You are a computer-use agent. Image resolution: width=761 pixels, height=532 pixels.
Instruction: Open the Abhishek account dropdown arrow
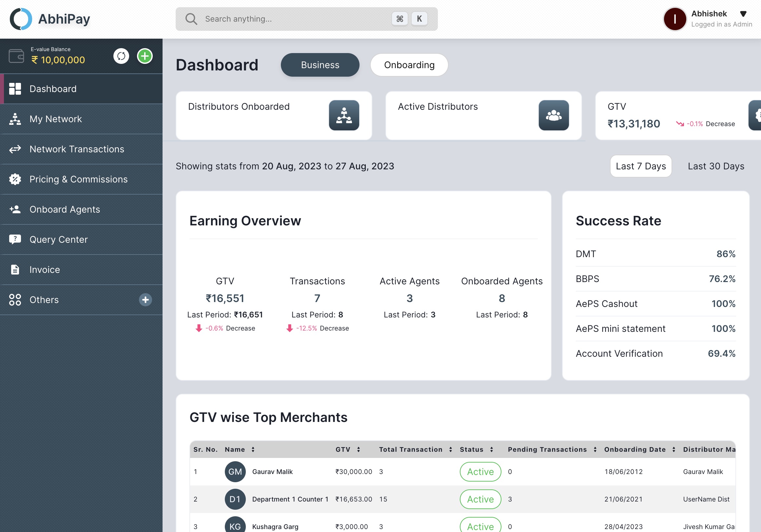[x=743, y=14]
